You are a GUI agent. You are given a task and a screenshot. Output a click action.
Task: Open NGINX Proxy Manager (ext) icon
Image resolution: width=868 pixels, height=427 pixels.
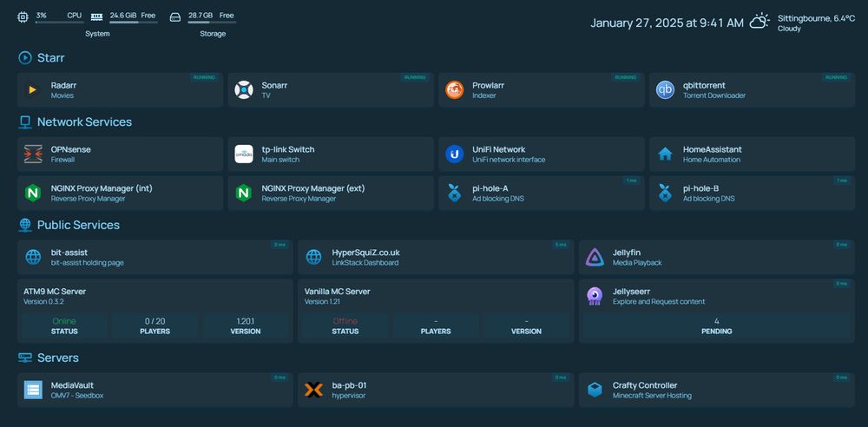point(244,193)
